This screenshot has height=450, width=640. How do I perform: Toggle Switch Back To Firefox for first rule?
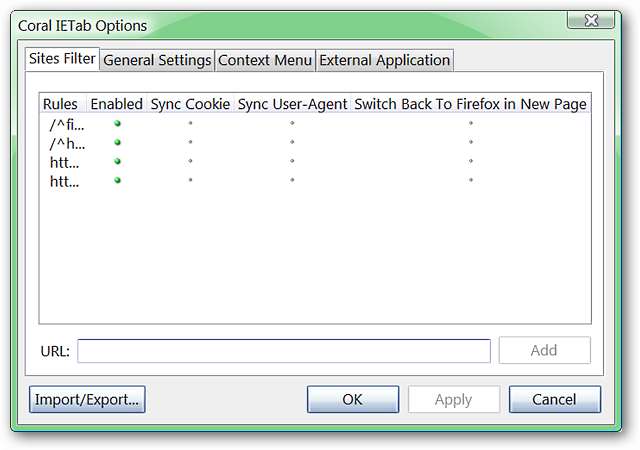(x=470, y=125)
